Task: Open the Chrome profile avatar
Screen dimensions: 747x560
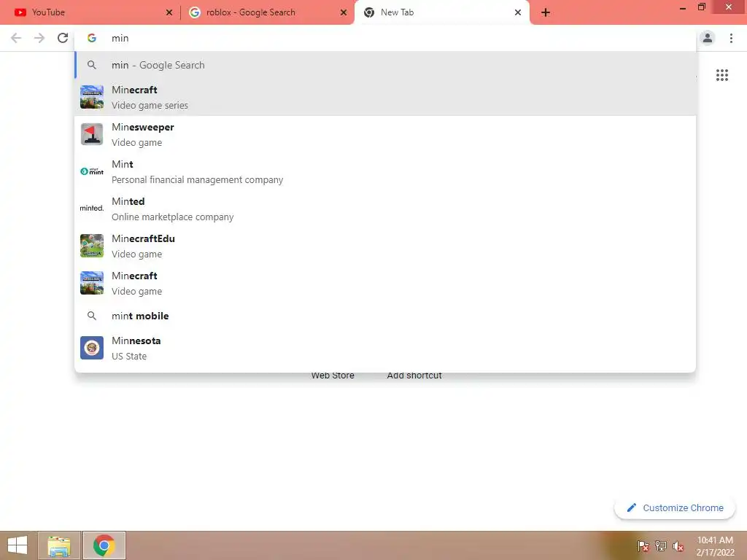Action: tap(708, 38)
